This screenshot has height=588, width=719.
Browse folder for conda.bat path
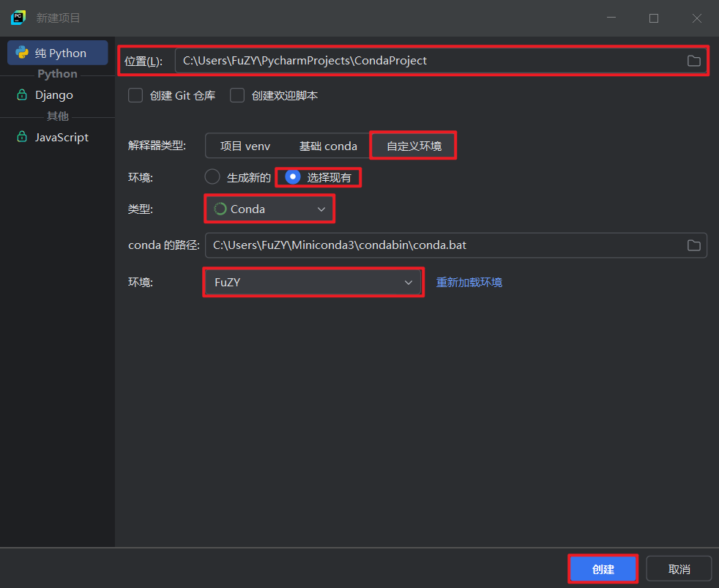(694, 245)
